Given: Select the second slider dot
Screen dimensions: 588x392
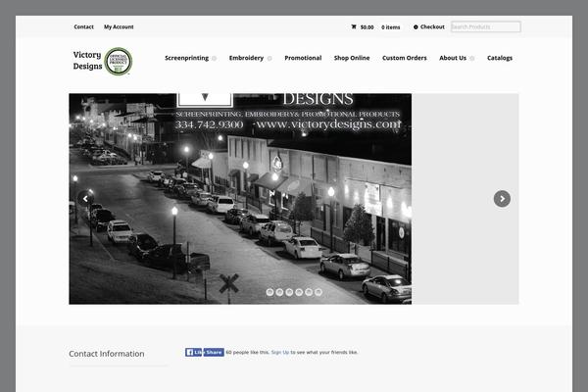Looking at the screenshot, I should click(279, 292).
